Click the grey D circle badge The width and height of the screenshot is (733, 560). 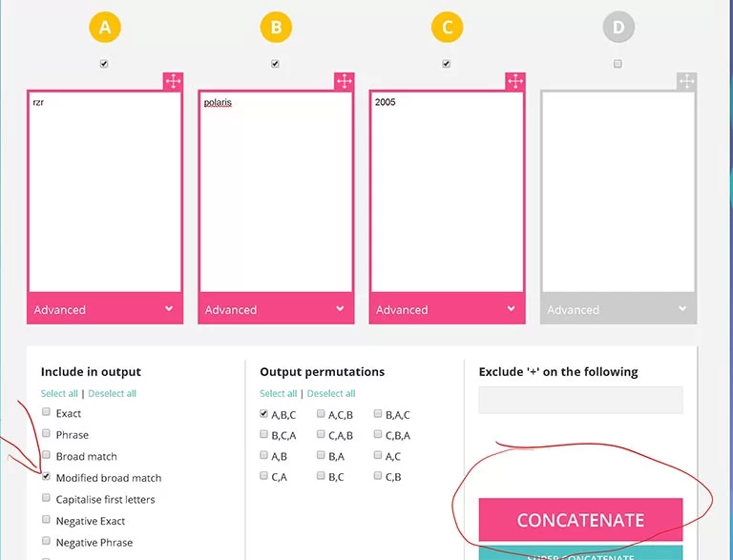pyautogui.click(x=618, y=28)
